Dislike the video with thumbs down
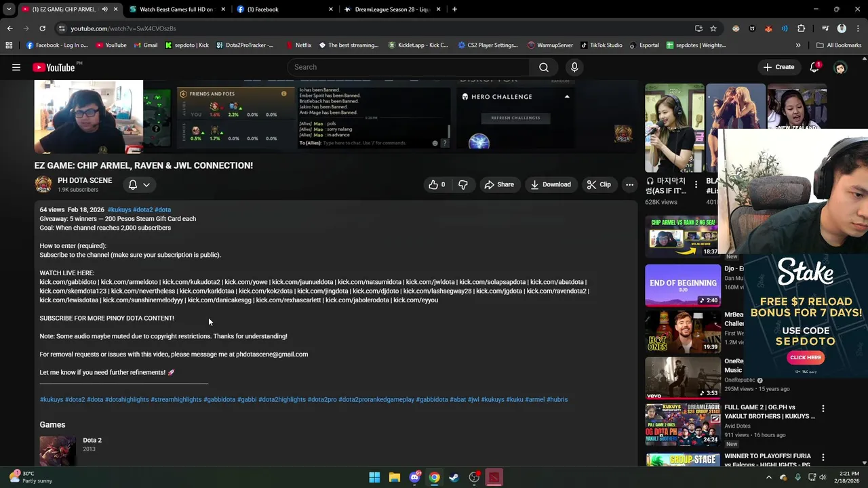 (x=463, y=184)
